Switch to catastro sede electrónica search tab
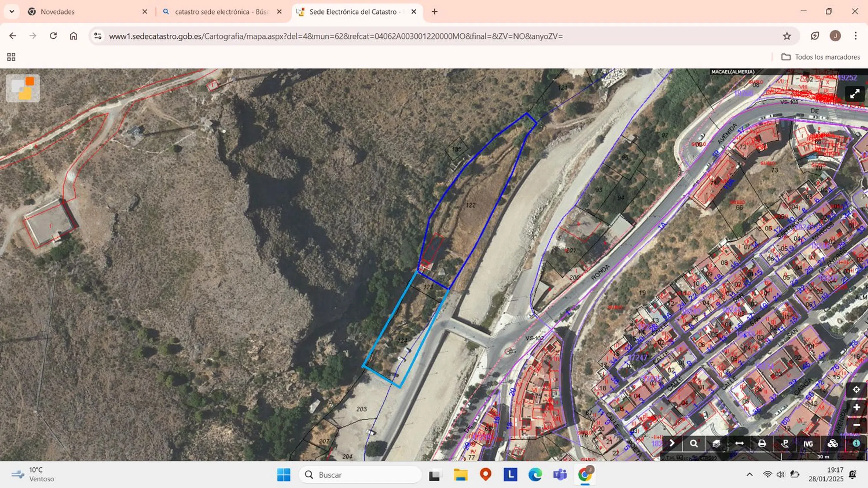This screenshot has height=488, width=868. (221, 12)
